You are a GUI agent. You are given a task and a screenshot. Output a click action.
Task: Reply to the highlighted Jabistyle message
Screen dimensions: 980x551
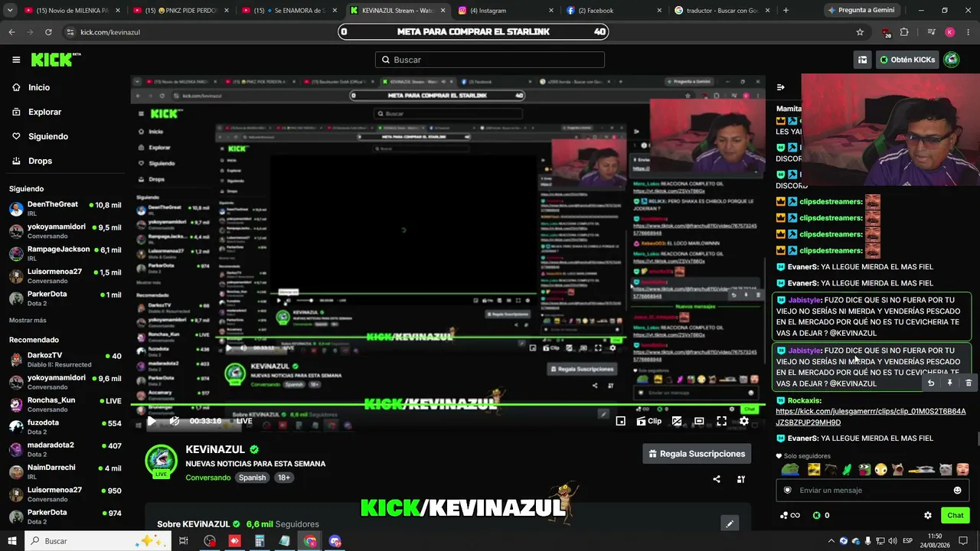(x=931, y=383)
